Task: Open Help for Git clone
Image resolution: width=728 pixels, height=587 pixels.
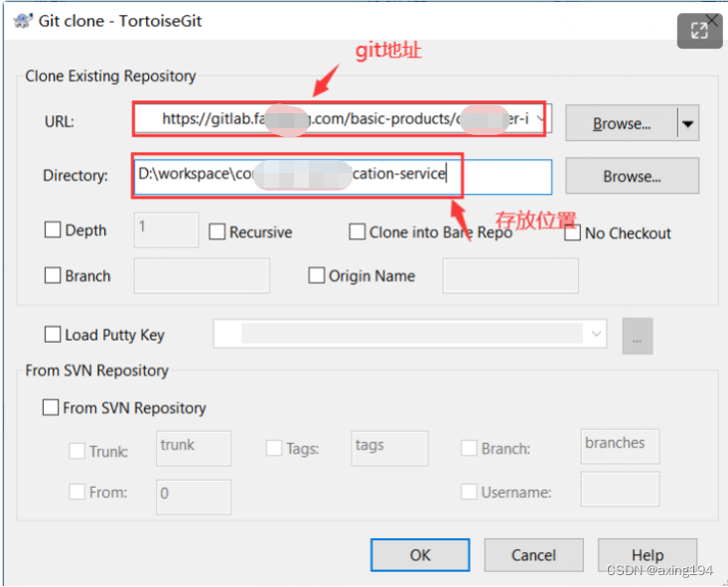Action: [648, 555]
